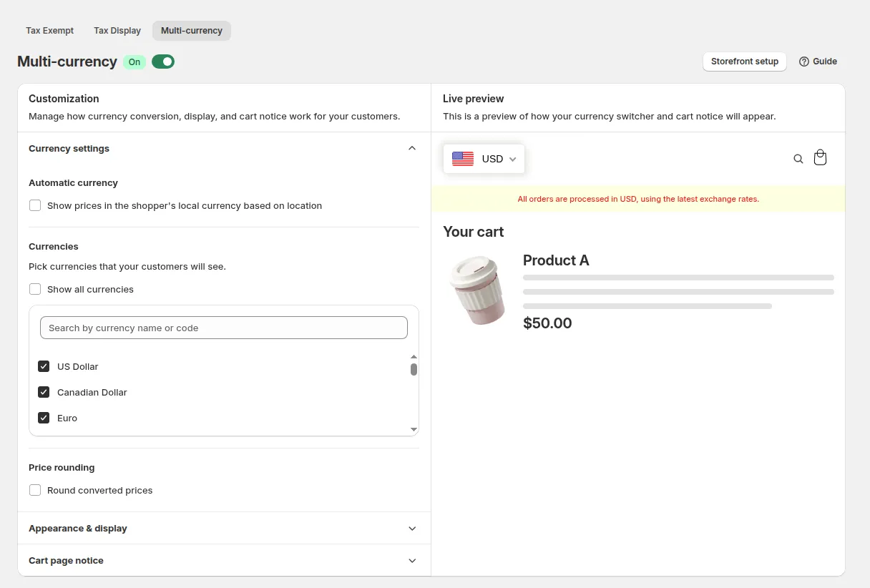Select the Multi-currency tab
The width and height of the screenshot is (870, 588).
coord(192,31)
